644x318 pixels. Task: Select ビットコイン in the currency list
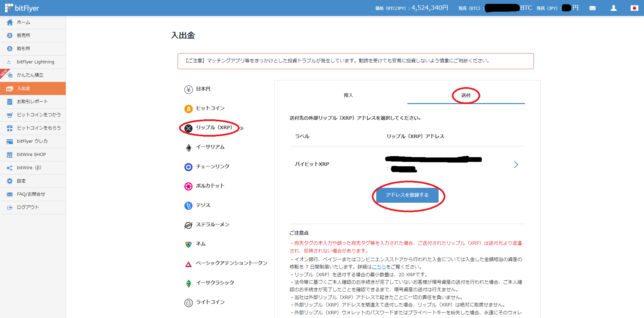pos(210,108)
